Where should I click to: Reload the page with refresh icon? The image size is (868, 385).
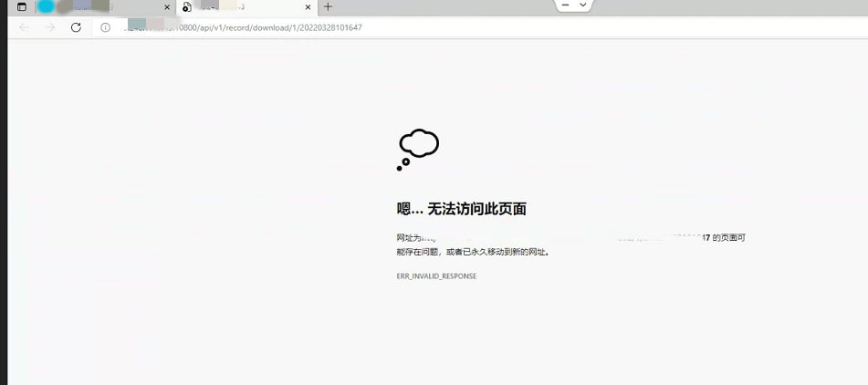76,27
